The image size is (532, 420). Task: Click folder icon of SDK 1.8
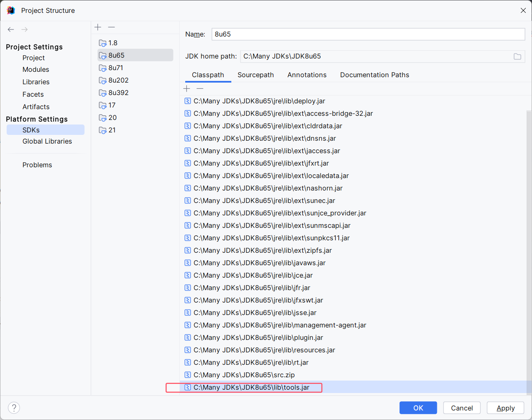pyautogui.click(x=103, y=43)
